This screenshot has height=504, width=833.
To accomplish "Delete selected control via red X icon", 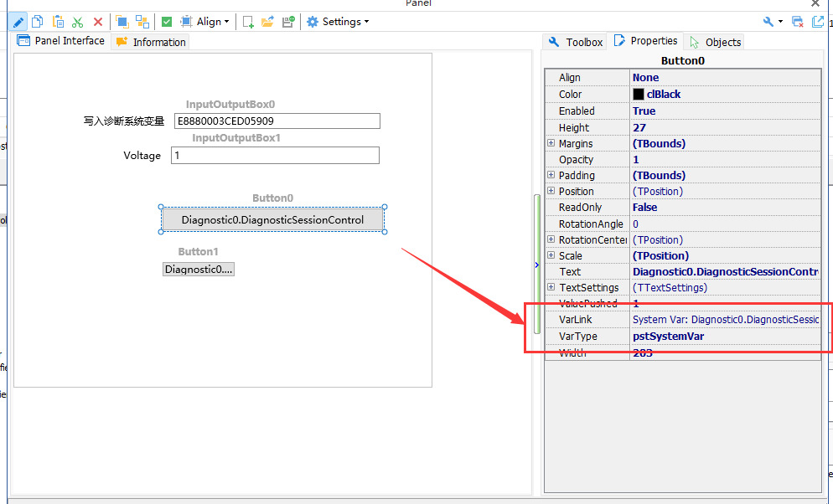I will (x=96, y=21).
